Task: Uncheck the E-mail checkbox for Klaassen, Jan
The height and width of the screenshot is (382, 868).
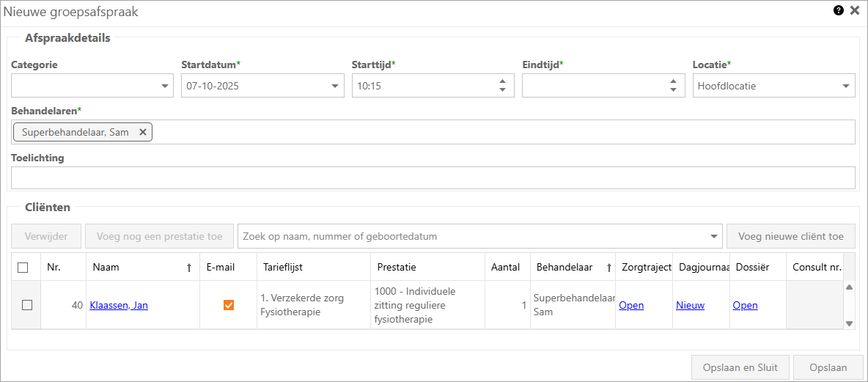Action: pos(229,305)
